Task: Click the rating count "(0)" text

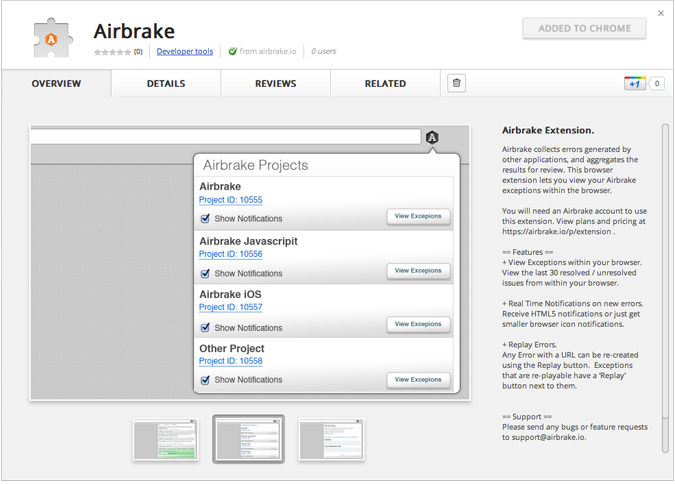Action: pos(138,52)
